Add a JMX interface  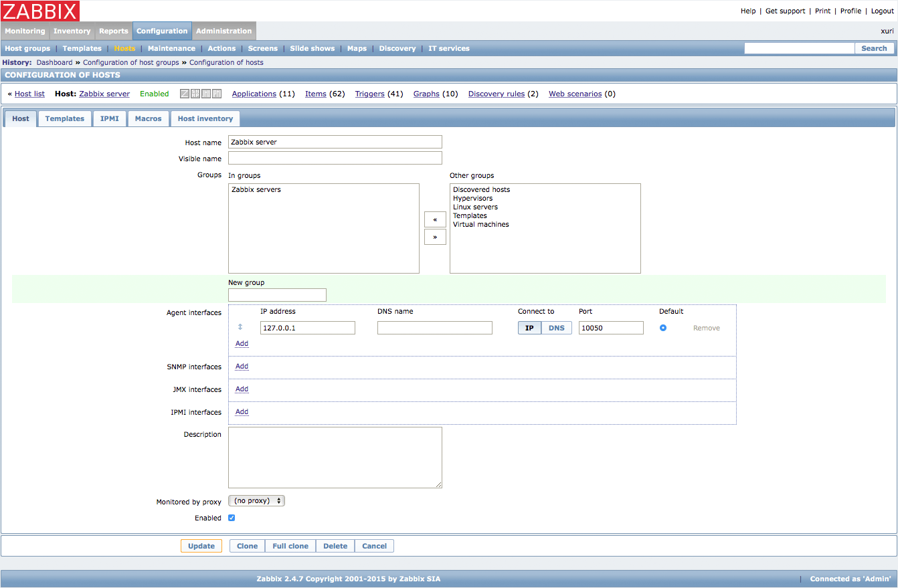pos(242,389)
